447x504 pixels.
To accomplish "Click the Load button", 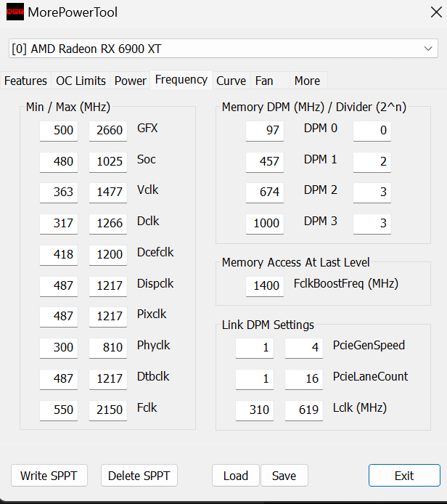I will click(236, 476).
